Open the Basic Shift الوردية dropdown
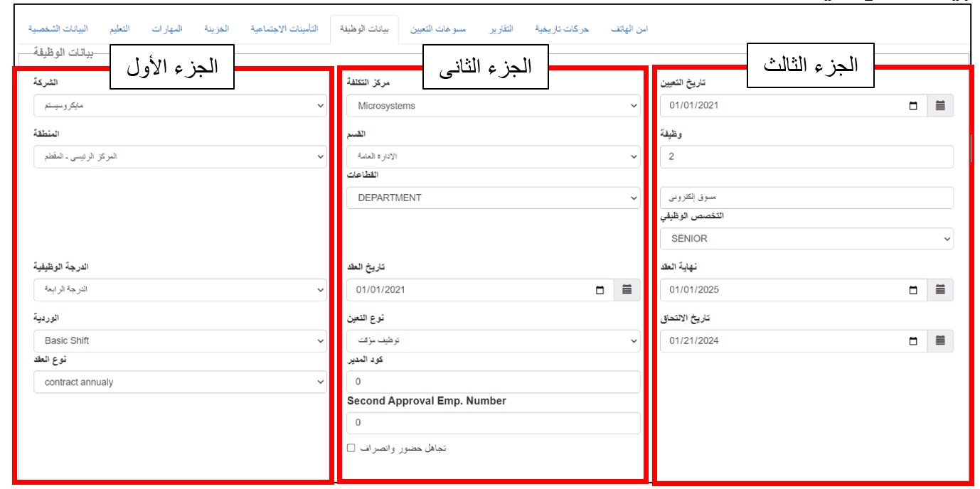The height and width of the screenshot is (489, 980). (180, 340)
